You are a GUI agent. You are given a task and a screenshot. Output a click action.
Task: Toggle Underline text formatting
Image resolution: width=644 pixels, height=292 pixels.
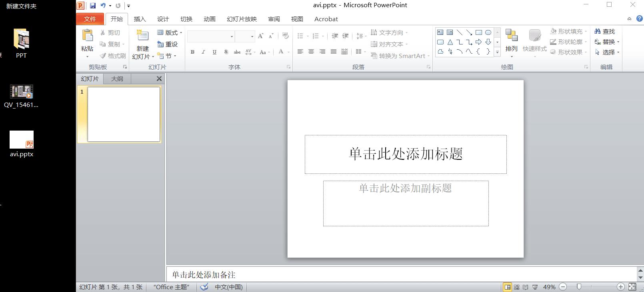coord(214,52)
